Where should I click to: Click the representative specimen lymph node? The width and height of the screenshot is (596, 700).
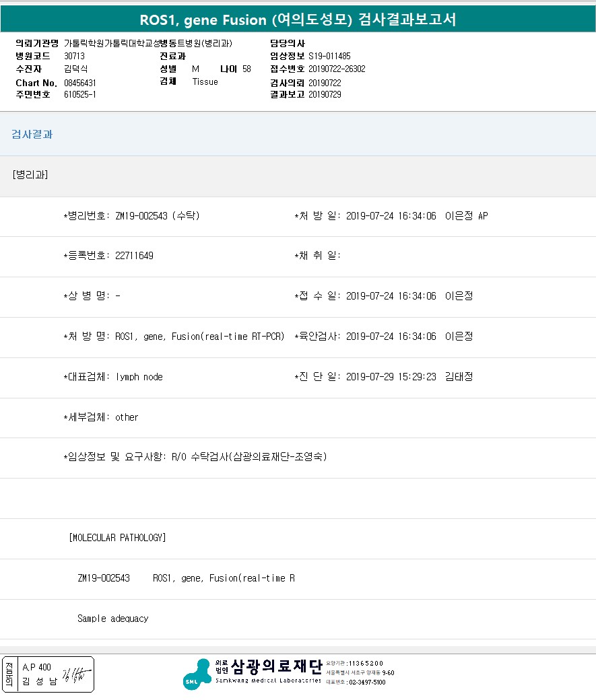[139, 377]
